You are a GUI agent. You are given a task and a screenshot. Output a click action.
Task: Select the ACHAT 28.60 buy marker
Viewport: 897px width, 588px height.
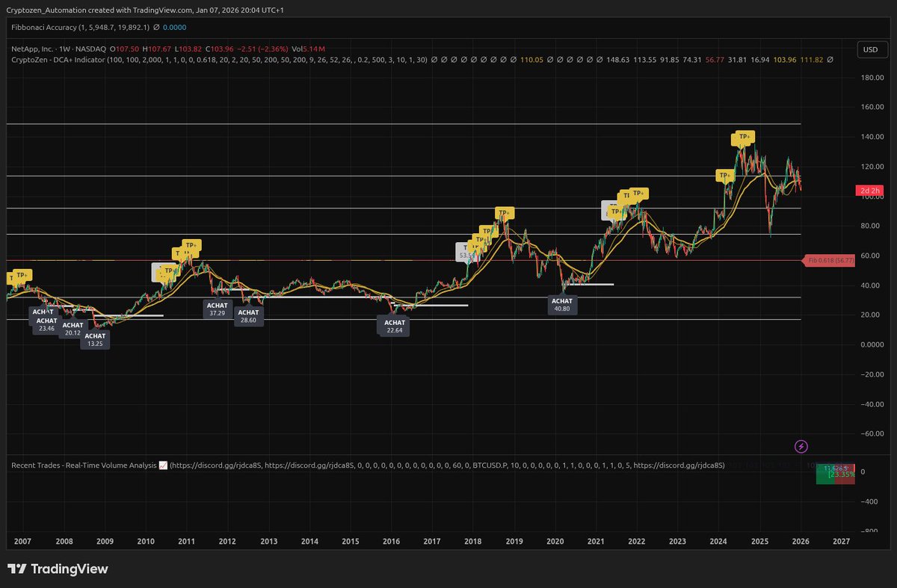[248, 316]
